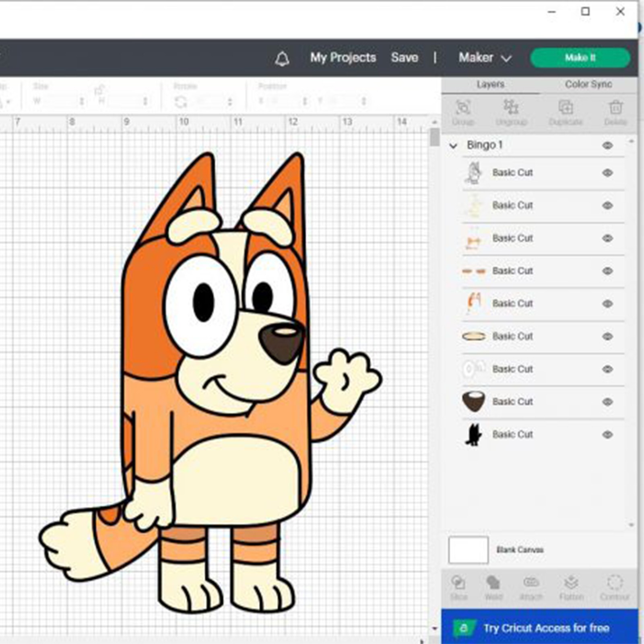This screenshot has height=644, width=644.
Task: Click the Blank Canvas color swatch
Action: pyautogui.click(x=468, y=550)
